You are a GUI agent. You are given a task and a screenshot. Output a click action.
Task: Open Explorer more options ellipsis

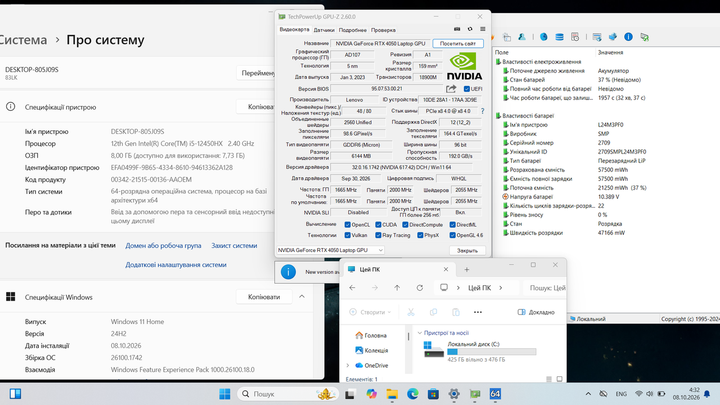pos(478,312)
